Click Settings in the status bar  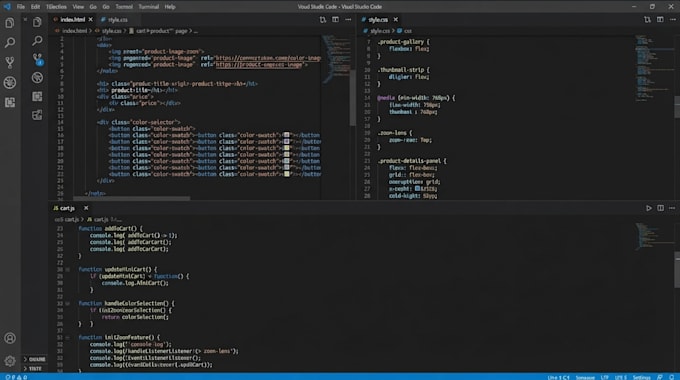click(x=641, y=377)
